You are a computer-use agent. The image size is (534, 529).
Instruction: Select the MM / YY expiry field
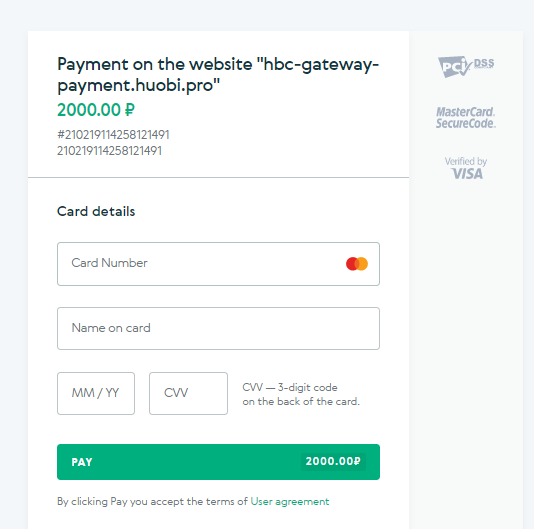pos(96,393)
